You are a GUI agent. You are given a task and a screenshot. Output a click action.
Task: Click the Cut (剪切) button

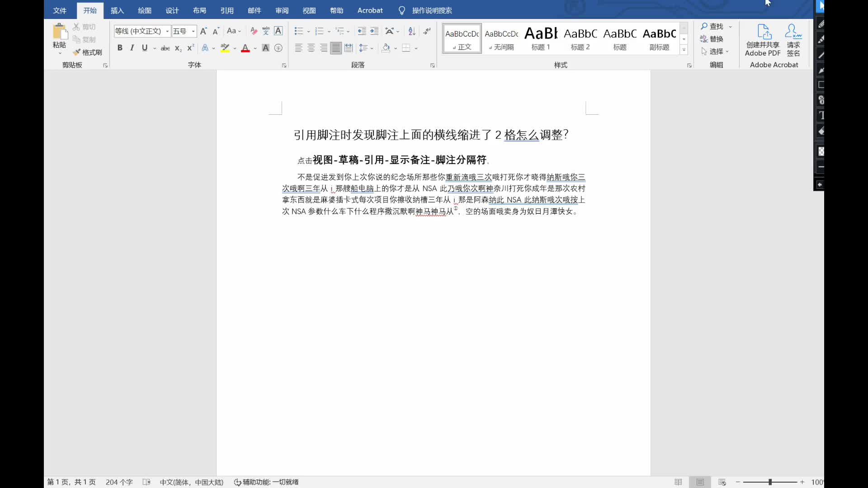[x=85, y=27]
